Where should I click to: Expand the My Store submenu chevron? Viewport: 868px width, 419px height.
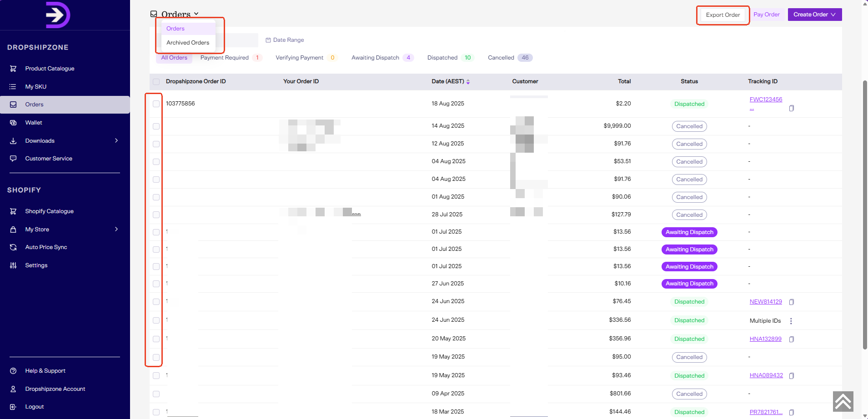(116, 229)
